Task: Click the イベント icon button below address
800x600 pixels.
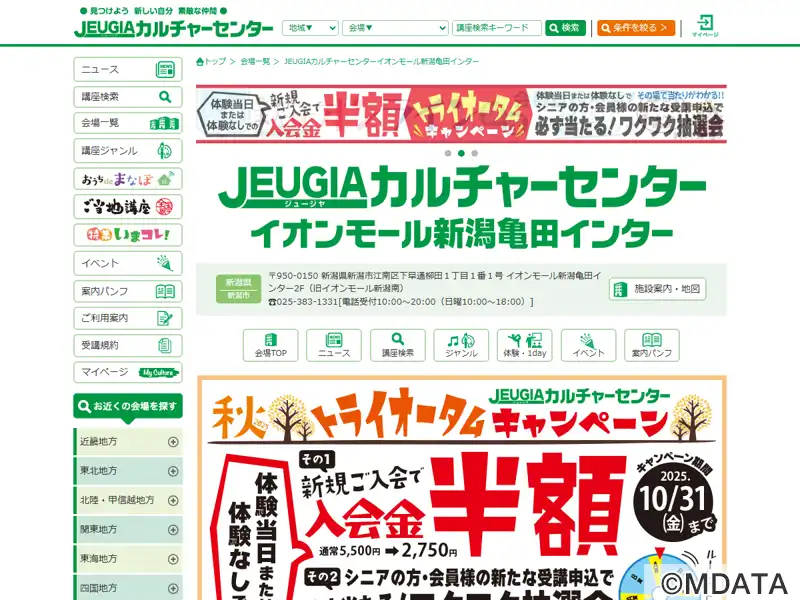Action: click(588, 345)
